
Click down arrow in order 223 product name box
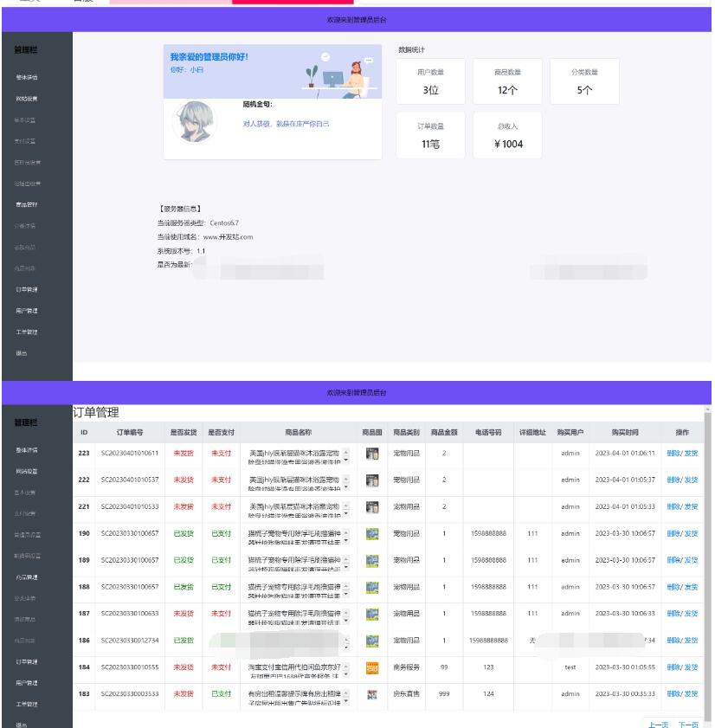point(347,458)
